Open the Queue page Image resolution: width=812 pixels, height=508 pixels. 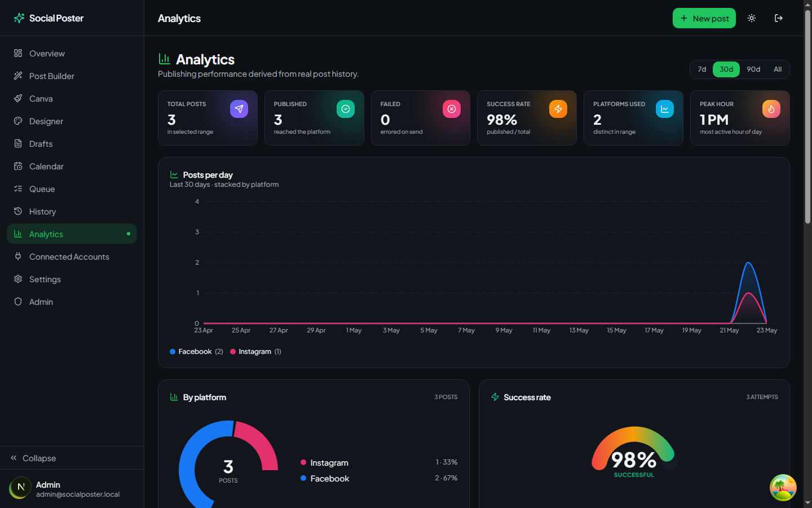pos(72,189)
